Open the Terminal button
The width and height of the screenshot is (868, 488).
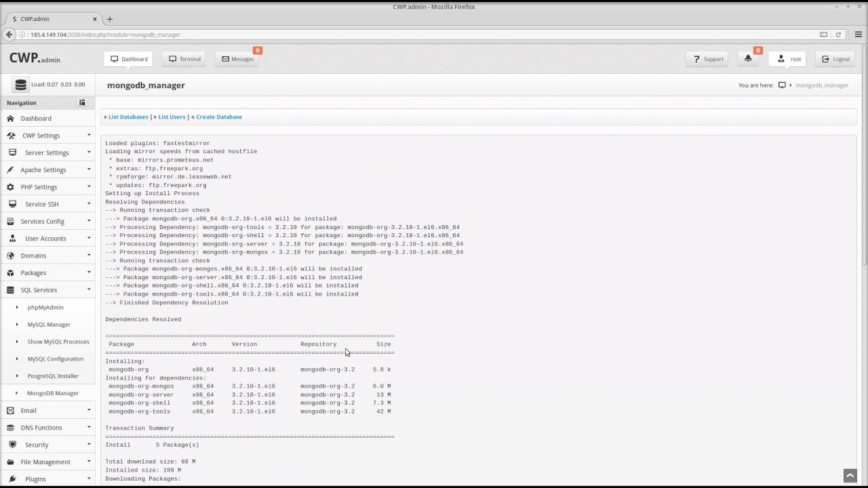point(184,59)
